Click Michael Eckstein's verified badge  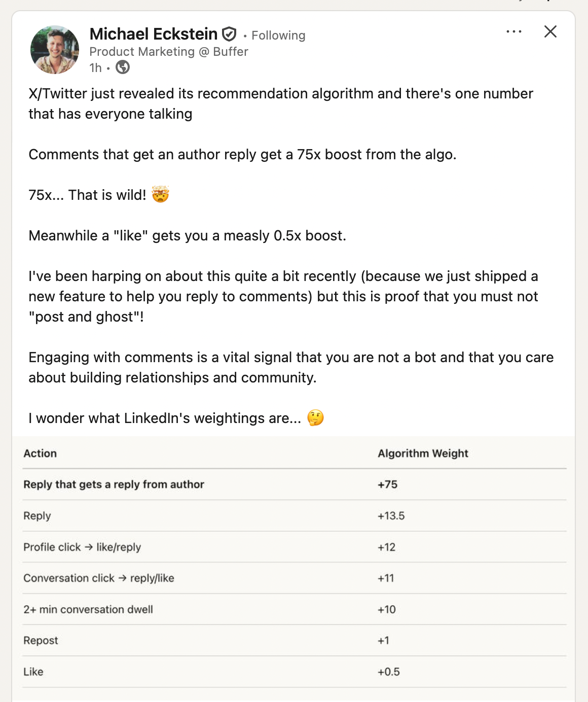pos(229,33)
